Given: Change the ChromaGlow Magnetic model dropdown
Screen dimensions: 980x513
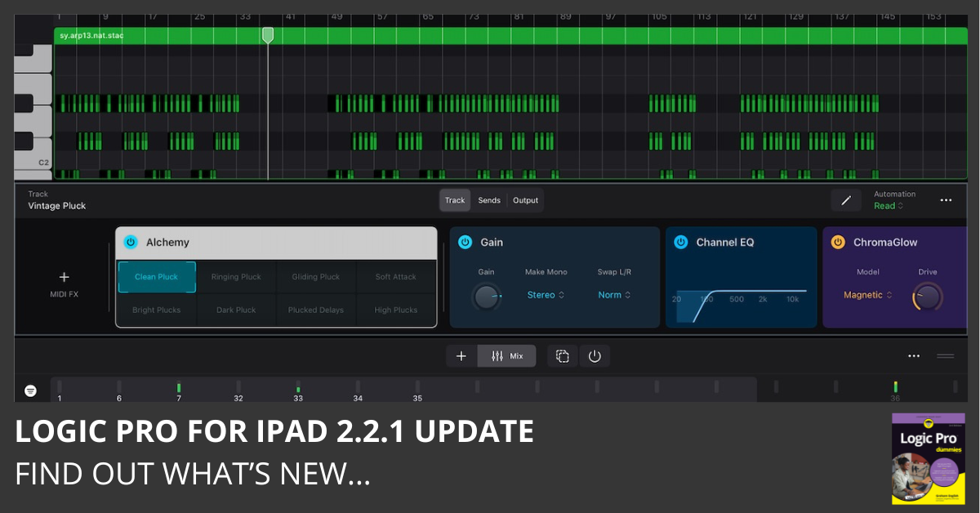Looking at the screenshot, I should point(868,295).
